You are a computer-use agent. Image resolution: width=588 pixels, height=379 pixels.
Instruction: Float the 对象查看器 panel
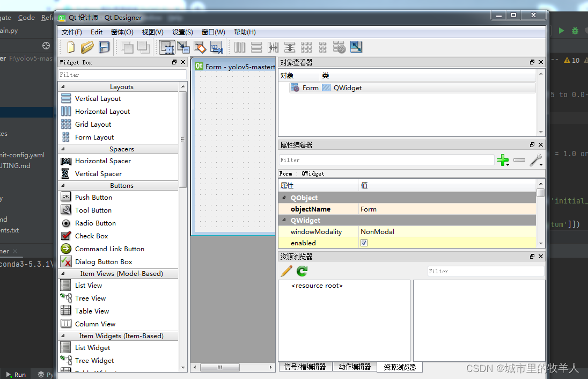pyautogui.click(x=532, y=62)
